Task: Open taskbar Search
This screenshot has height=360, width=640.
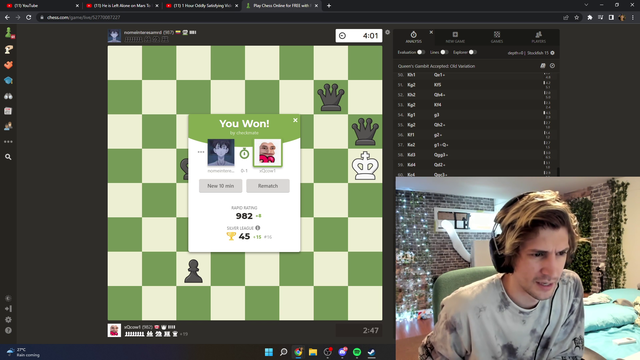Action: (x=283, y=352)
